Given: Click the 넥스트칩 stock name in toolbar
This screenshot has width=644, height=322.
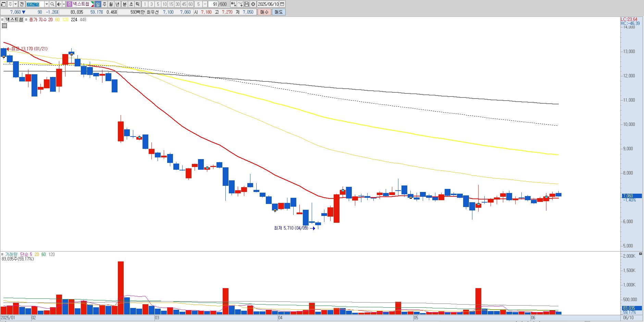Looking at the screenshot, I should click(81, 4).
